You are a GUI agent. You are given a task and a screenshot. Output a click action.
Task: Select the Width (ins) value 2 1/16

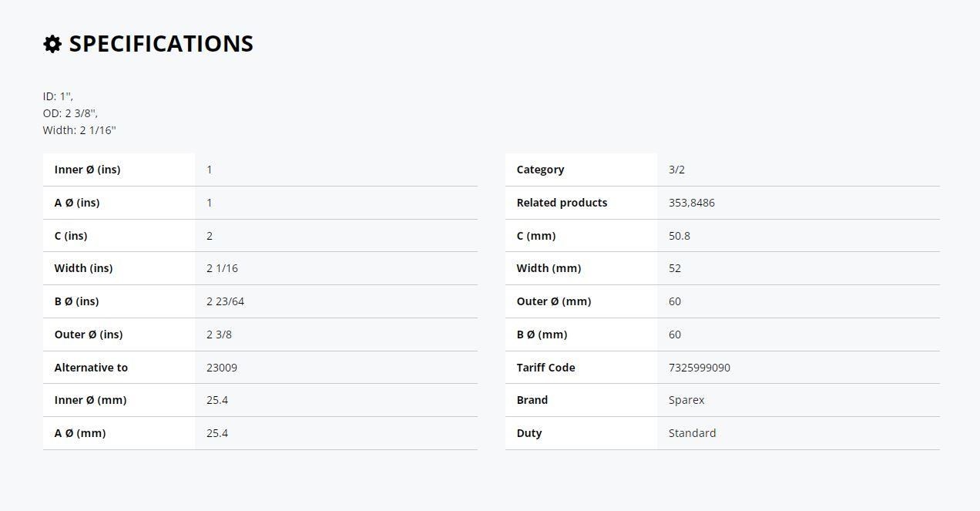223,268
